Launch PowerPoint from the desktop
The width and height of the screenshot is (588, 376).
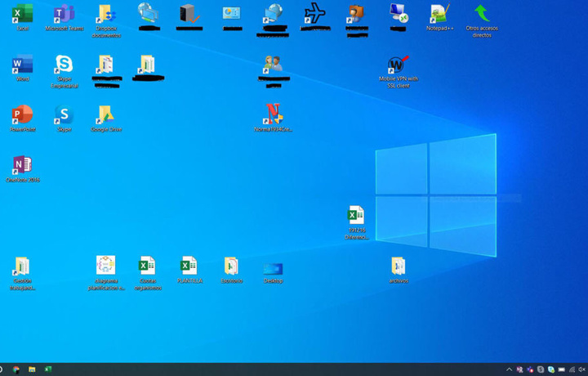point(23,119)
